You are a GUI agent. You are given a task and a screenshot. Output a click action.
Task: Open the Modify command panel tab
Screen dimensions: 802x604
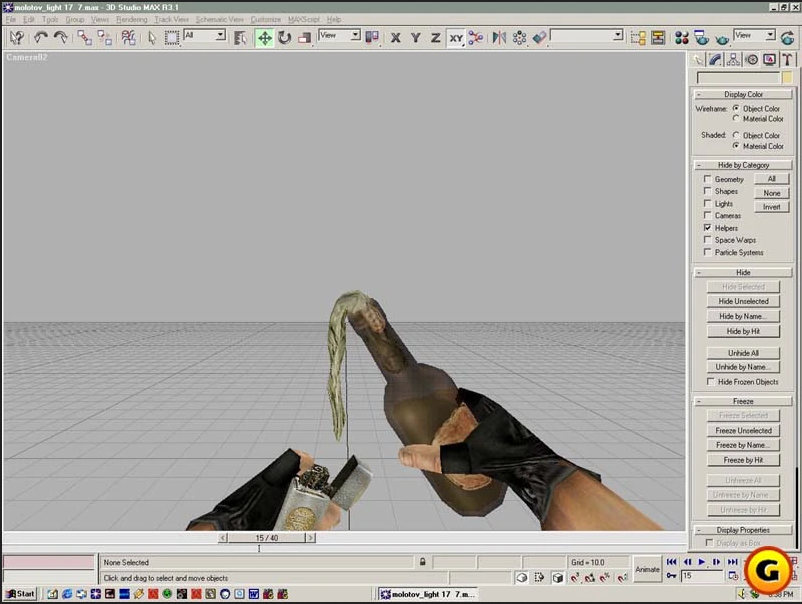715,60
